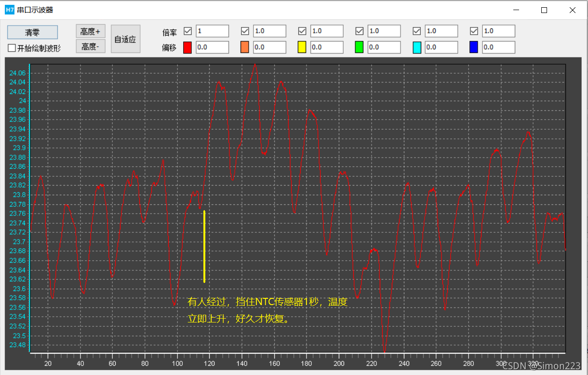This screenshot has height=375, width=588.
Task: Select the yellow channel color swatch
Action: pyautogui.click(x=302, y=47)
